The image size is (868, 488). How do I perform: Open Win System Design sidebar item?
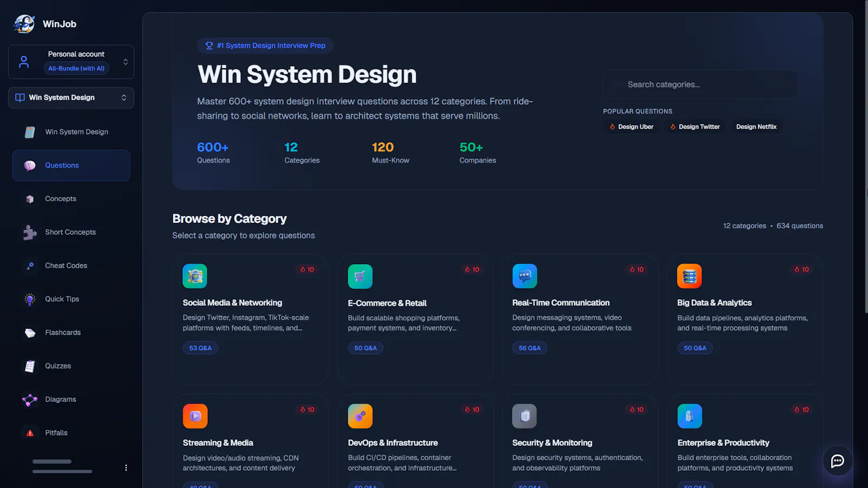71,132
